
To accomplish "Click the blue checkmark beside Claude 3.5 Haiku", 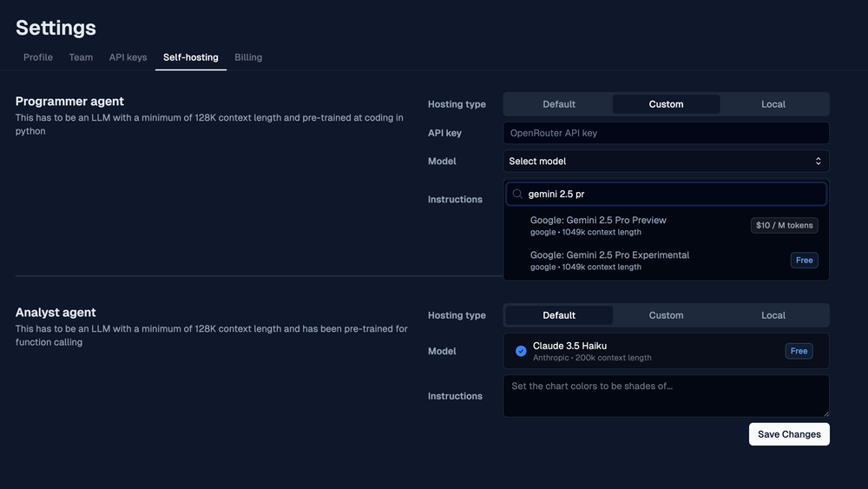I will click(x=521, y=351).
